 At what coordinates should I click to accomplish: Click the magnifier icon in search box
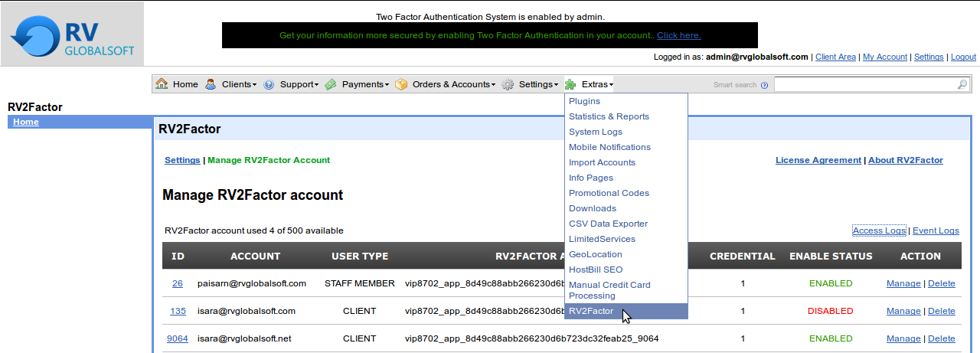click(x=962, y=84)
